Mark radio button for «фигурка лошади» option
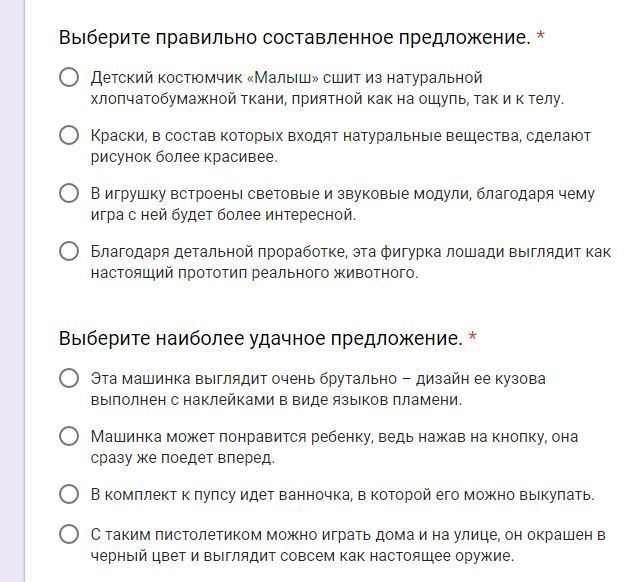 [x=69, y=252]
